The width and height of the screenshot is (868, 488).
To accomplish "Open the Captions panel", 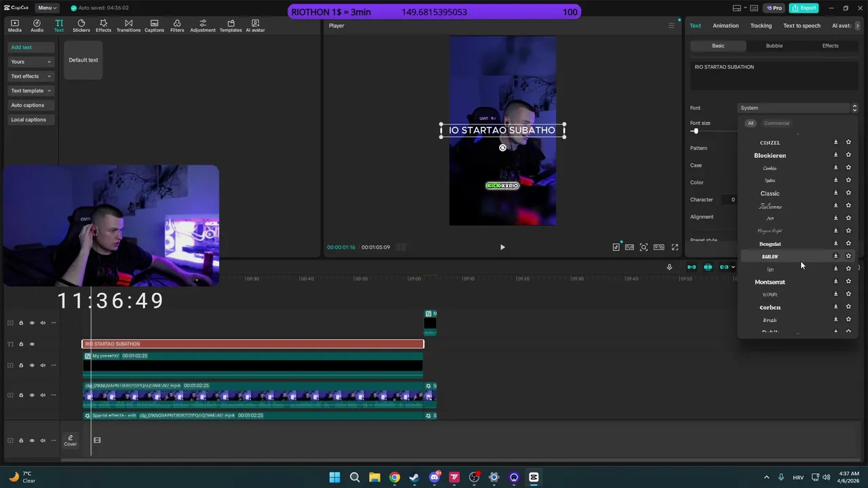I will [x=154, y=26].
